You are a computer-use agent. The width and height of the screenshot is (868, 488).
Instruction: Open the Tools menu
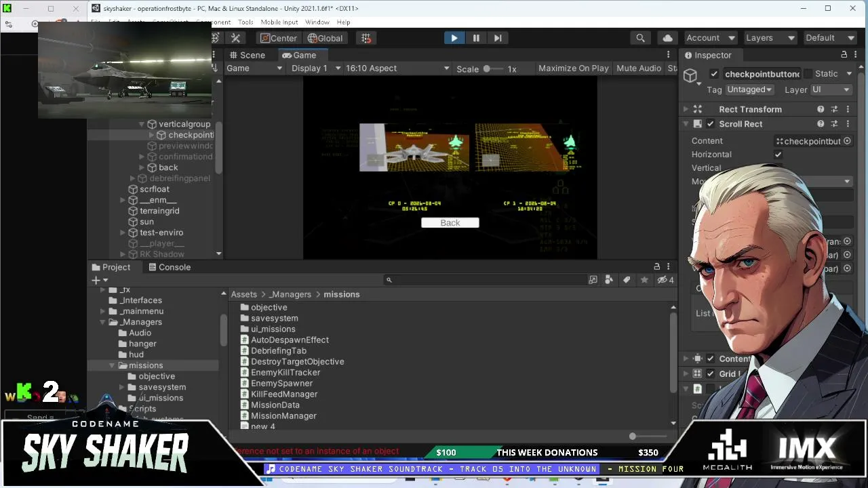(x=245, y=22)
